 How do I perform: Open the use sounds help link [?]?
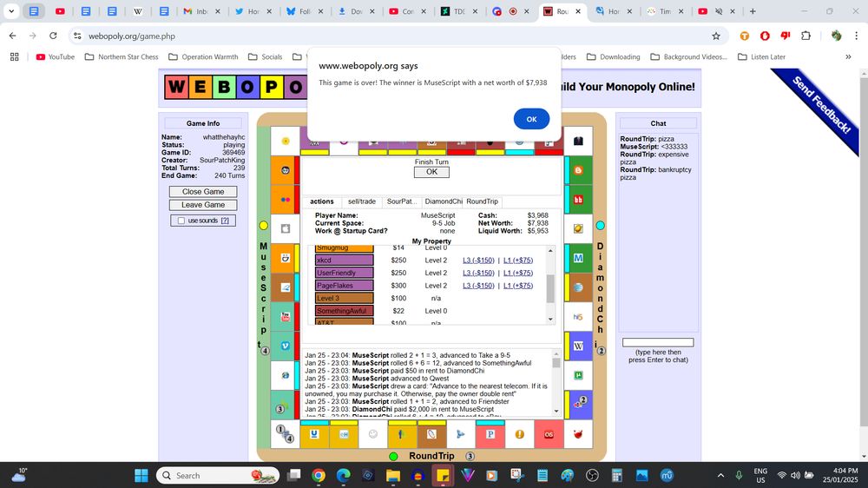click(x=225, y=221)
